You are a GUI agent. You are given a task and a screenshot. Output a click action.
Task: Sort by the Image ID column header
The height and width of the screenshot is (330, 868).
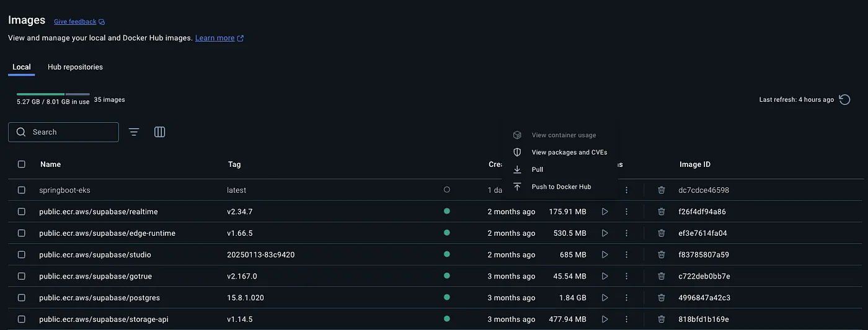coord(695,164)
